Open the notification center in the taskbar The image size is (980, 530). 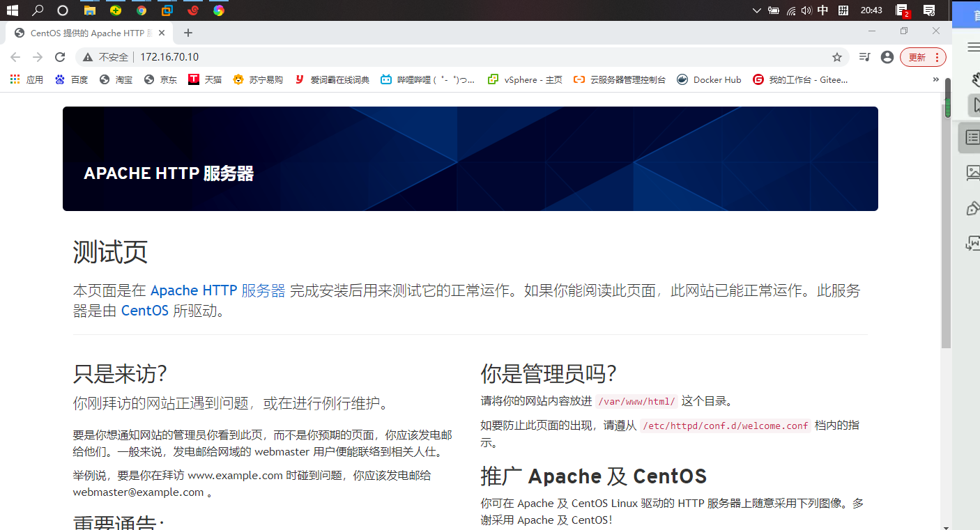(x=928, y=10)
